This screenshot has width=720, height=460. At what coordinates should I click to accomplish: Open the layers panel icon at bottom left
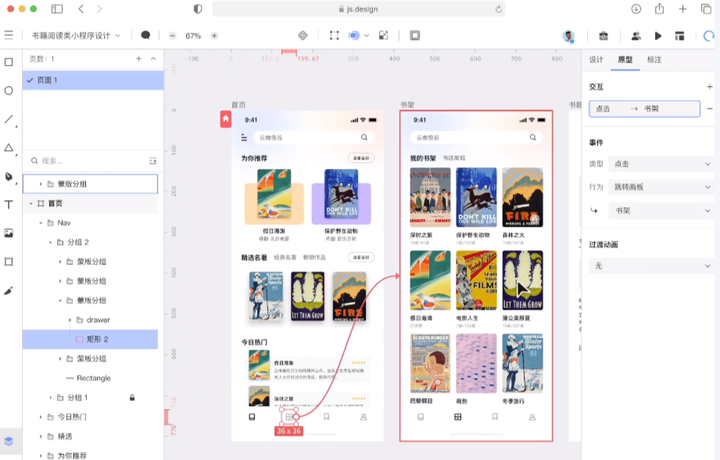click(9, 441)
